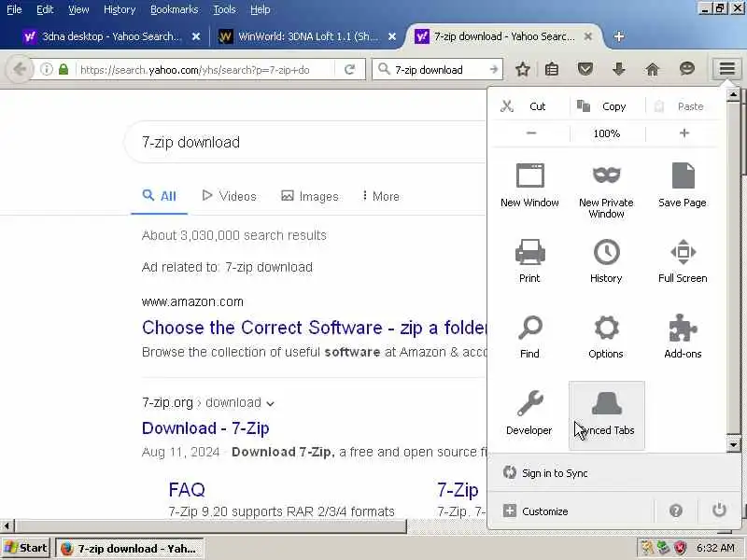Open the View menu

coord(78,9)
